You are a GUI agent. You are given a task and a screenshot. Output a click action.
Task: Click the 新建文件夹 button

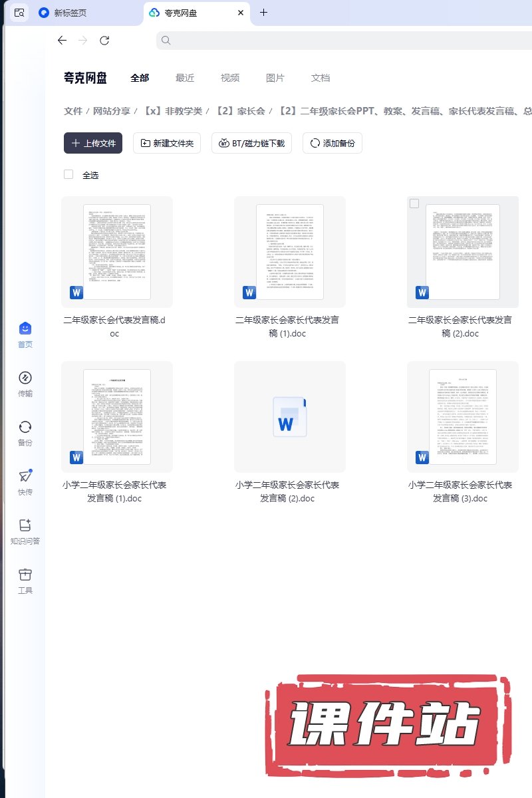coord(168,143)
